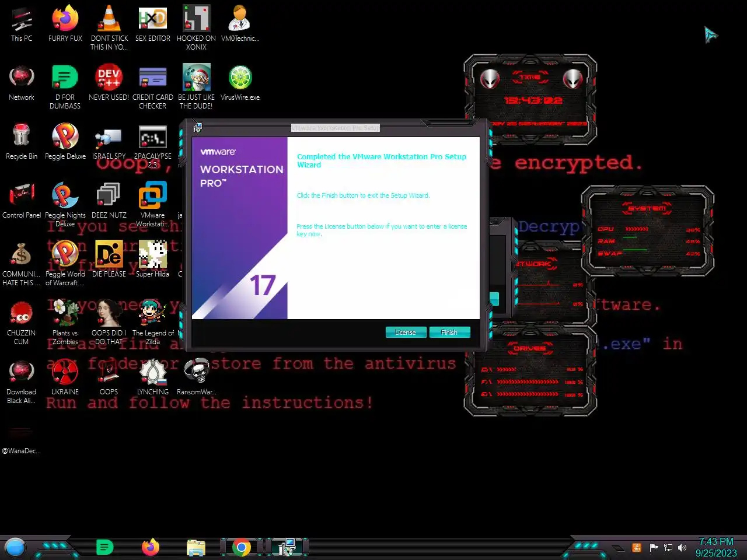Open Firefox from the taskbar
This screenshot has height=560, width=747.
click(x=151, y=547)
